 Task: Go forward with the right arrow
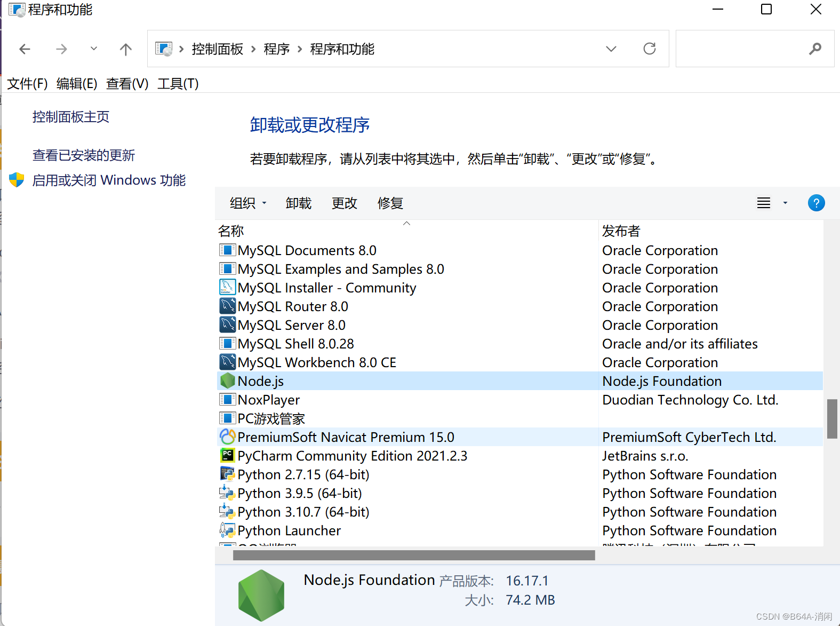click(x=62, y=49)
